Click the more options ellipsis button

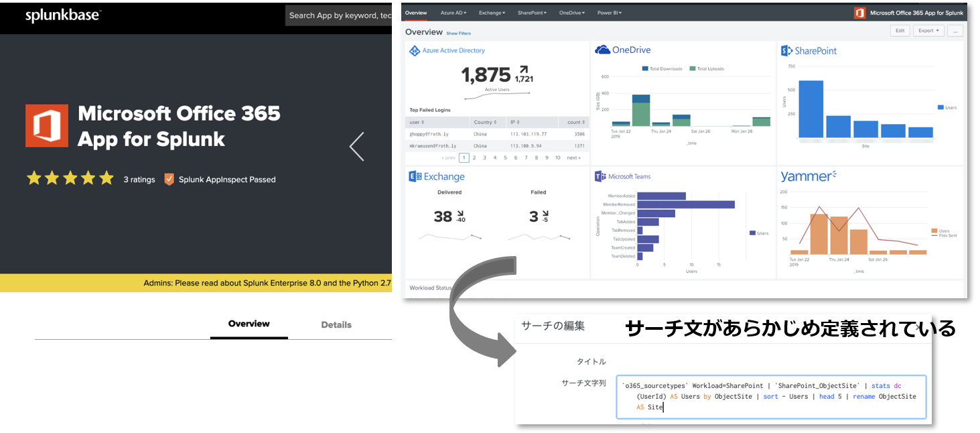955,31
